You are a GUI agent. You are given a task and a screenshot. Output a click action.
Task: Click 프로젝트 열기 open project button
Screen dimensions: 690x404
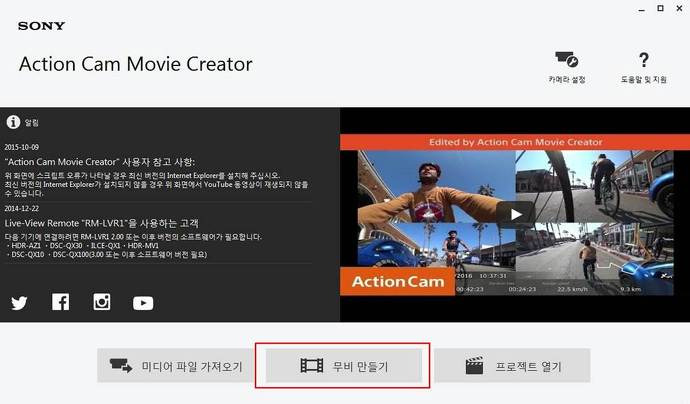click(512, 366)
